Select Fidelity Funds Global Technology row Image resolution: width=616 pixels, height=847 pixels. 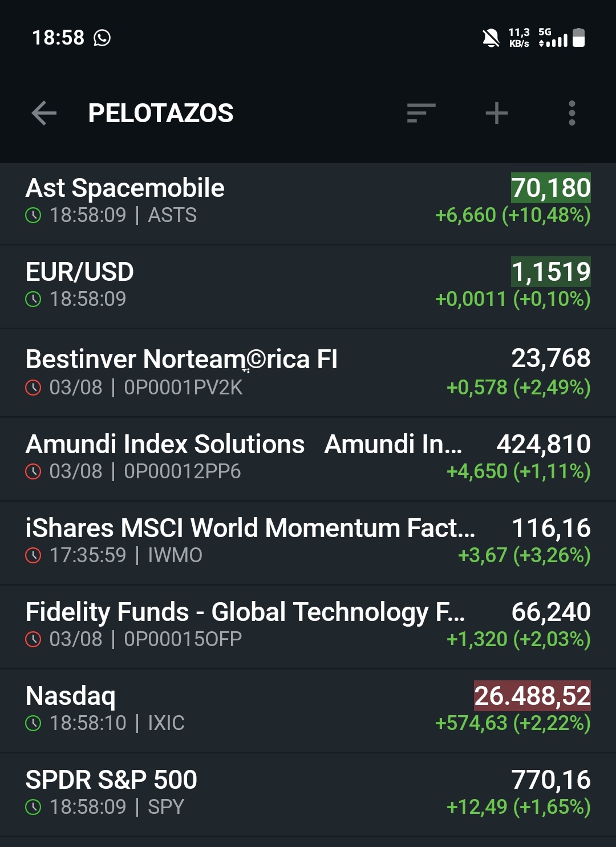click(x=308, y=627)
